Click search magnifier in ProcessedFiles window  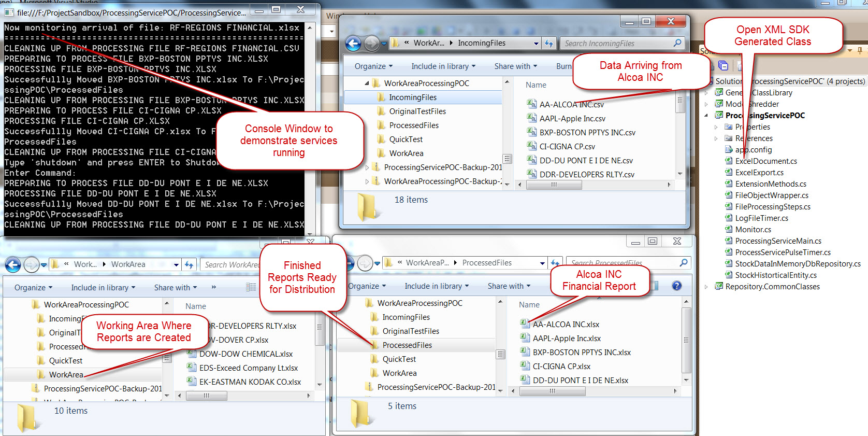tap(684, 263)
